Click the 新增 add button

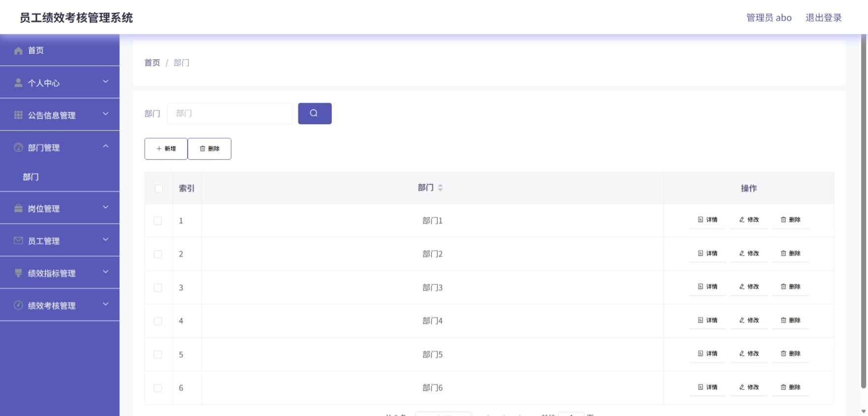coord(166,149)
